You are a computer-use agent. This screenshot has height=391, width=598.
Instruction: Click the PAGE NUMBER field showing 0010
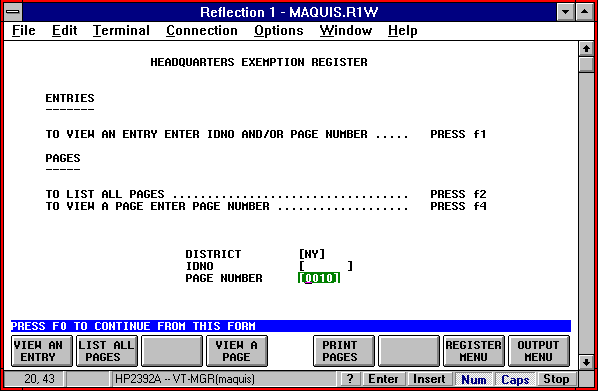coord(319,278)
